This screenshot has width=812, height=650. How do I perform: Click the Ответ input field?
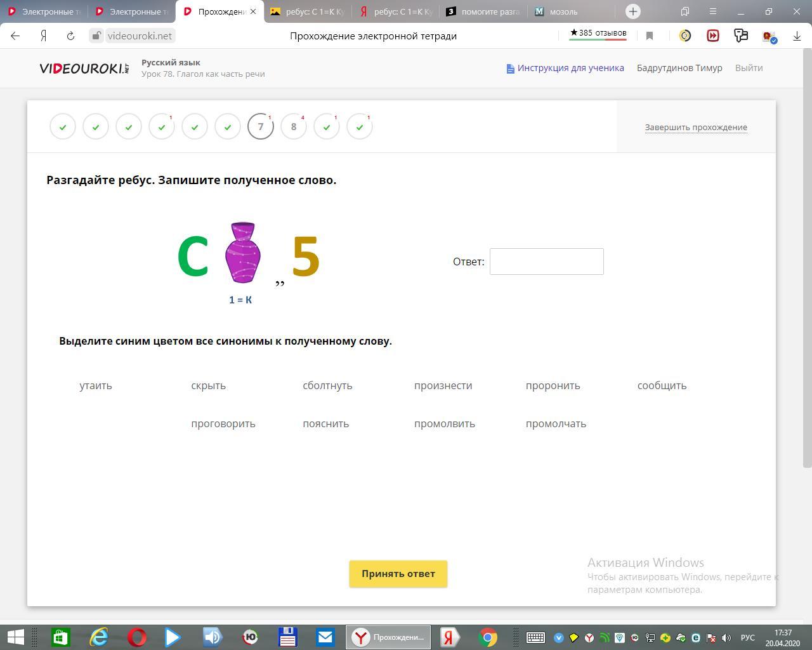pyautogui.click(x=546, y=262)
